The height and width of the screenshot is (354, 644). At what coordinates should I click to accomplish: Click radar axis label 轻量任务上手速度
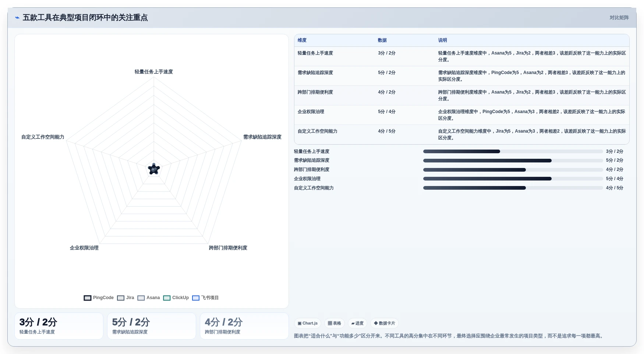pos(154,72)
